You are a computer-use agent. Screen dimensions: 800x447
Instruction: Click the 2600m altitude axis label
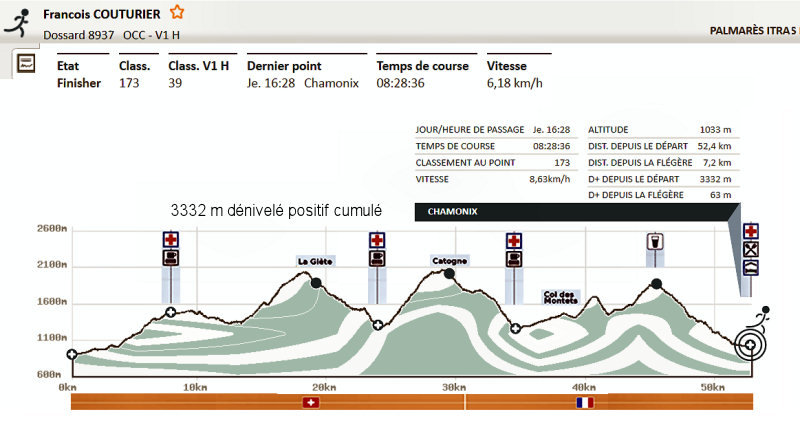[x=52, y=228]
